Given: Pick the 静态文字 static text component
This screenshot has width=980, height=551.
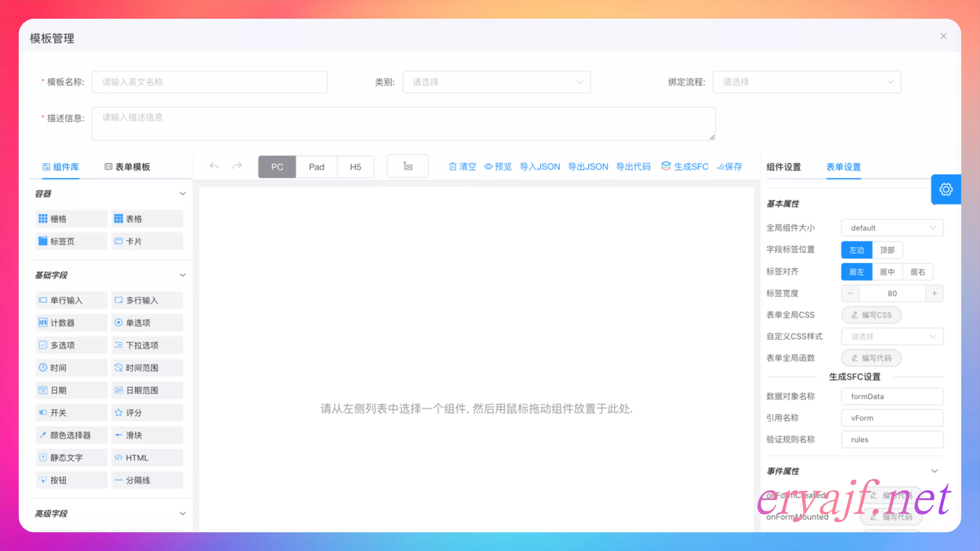Looking at the screenshot, I should pos(72,457).
